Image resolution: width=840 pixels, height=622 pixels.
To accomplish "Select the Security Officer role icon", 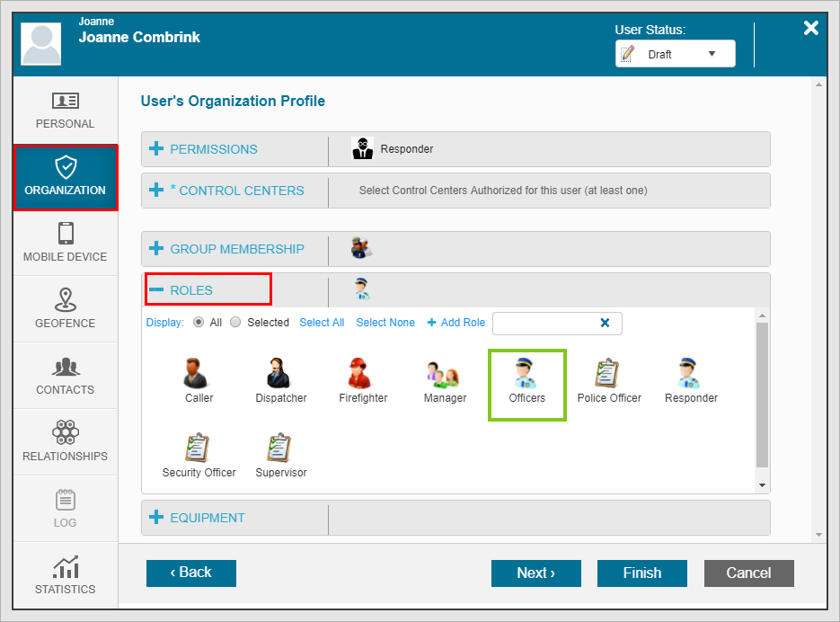I will [199, 448].
